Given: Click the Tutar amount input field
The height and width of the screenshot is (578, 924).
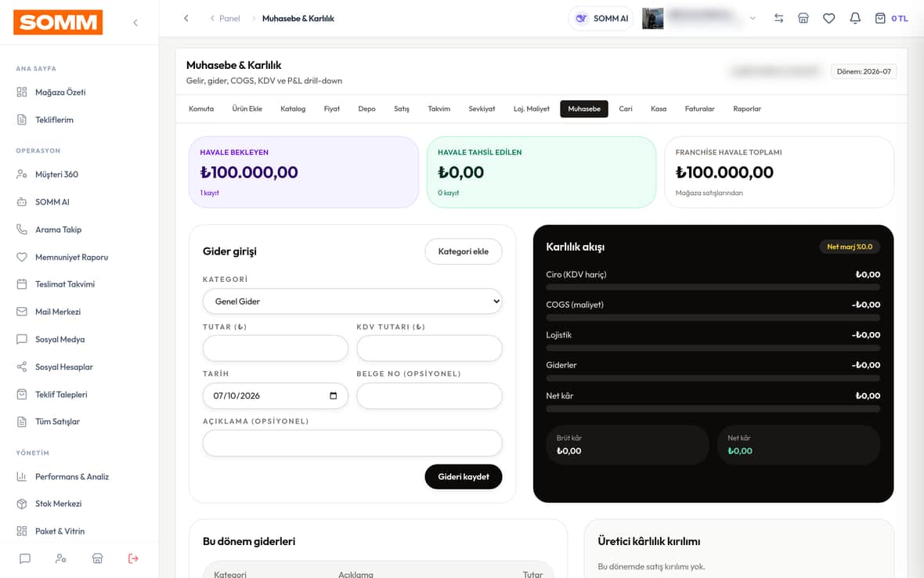Looking at the screenshot, I should point(275,349).
